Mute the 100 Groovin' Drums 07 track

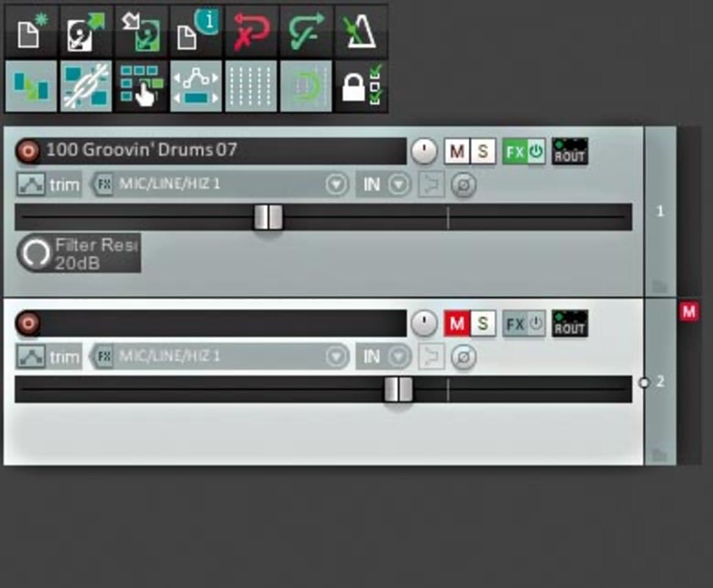[456, 151]
